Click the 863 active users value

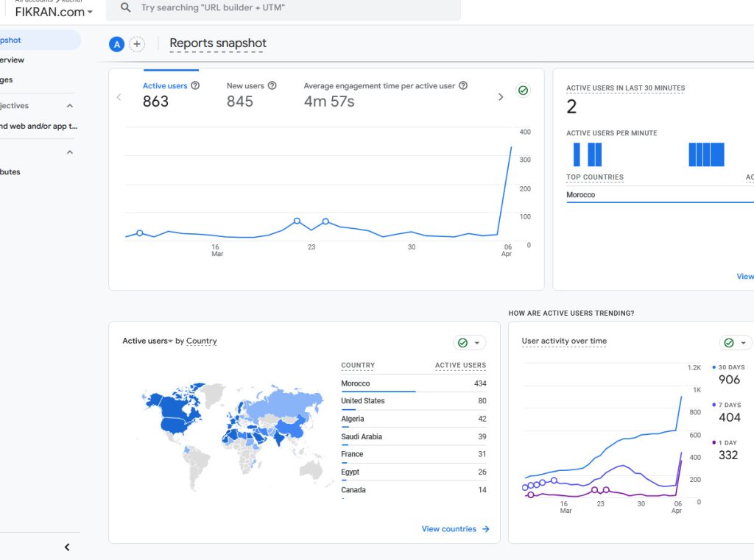click(156, 102)
